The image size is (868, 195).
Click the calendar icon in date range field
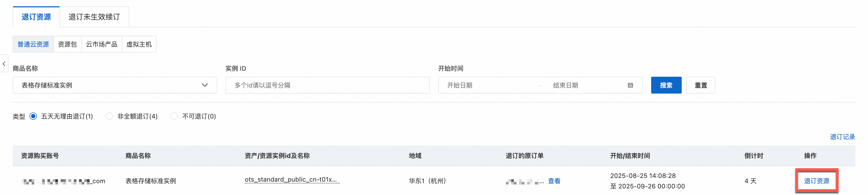point(630,85)
